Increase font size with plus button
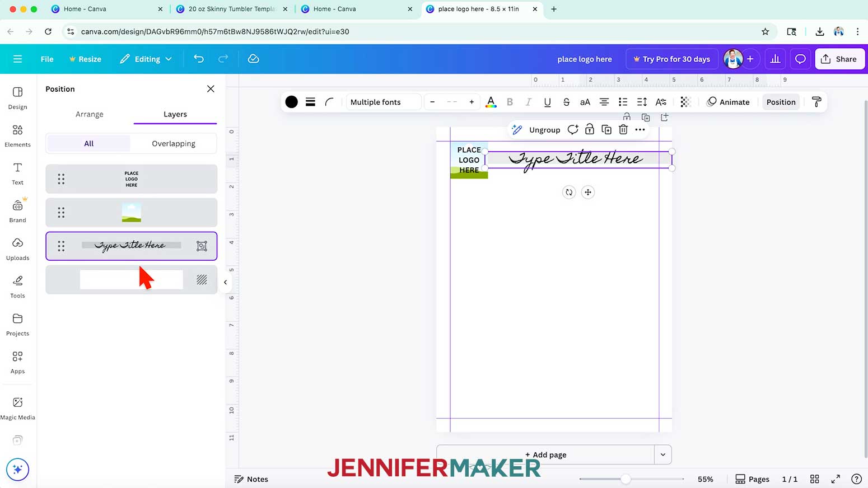This screenshot has height=488, width=868. click(x=472, y=102)
